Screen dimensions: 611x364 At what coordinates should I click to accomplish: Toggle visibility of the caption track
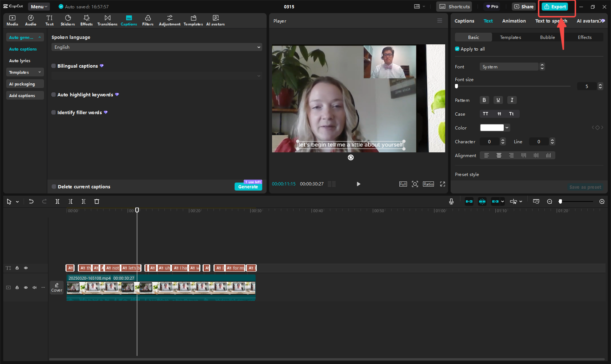(x=26, y=268)
